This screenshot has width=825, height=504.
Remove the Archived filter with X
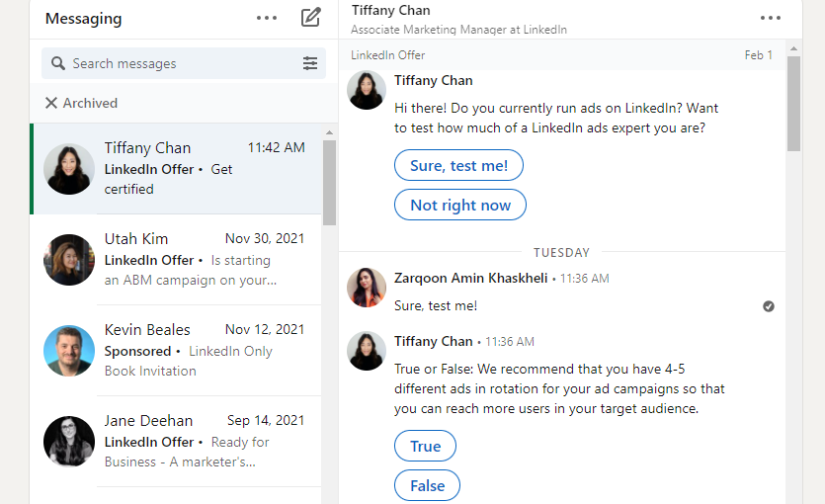pos(51,103)
